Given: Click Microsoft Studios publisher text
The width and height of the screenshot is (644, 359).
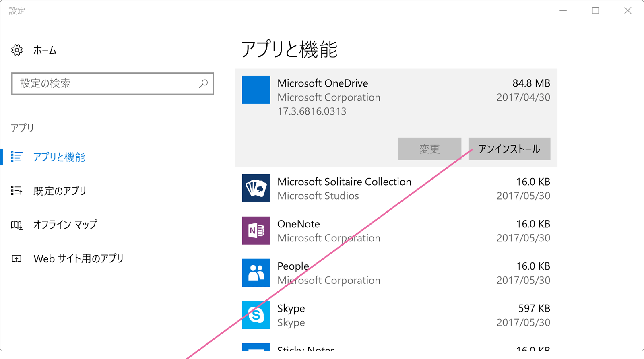Looking at the screenshot, I should (x=318, y=196).
